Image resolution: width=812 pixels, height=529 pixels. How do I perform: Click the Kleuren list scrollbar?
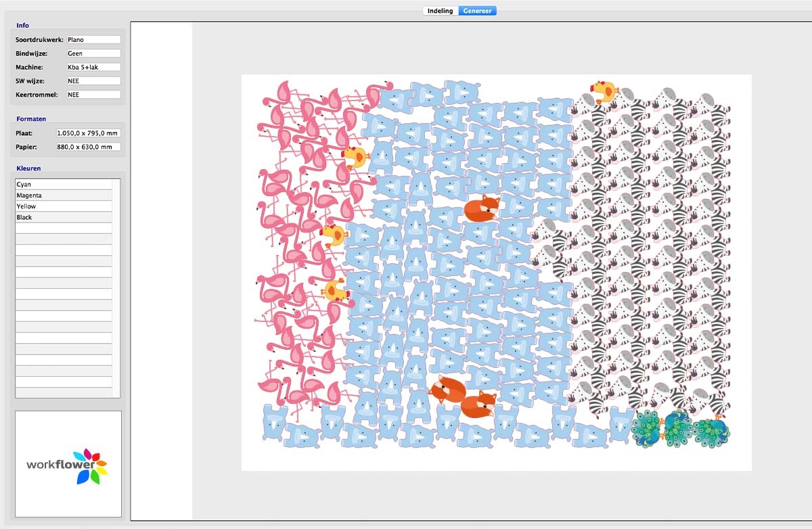click(116, 288)
